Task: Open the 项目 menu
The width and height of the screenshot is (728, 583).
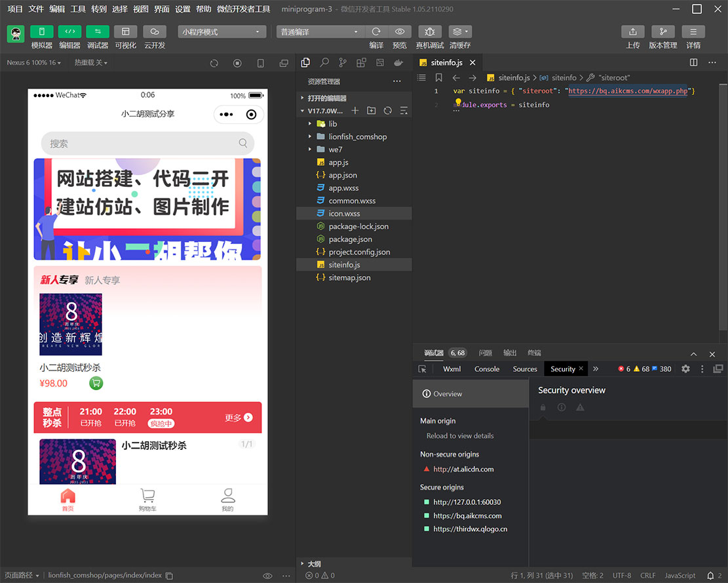Action: point(15,9)
